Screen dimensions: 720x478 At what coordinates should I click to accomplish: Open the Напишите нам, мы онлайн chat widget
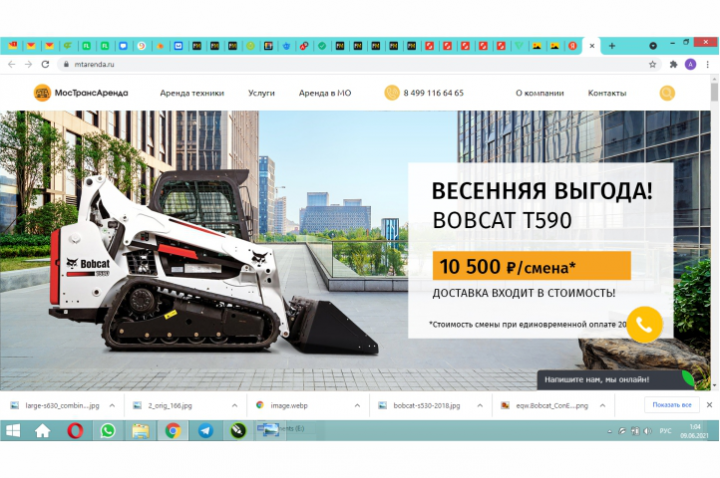coord(614,380)
